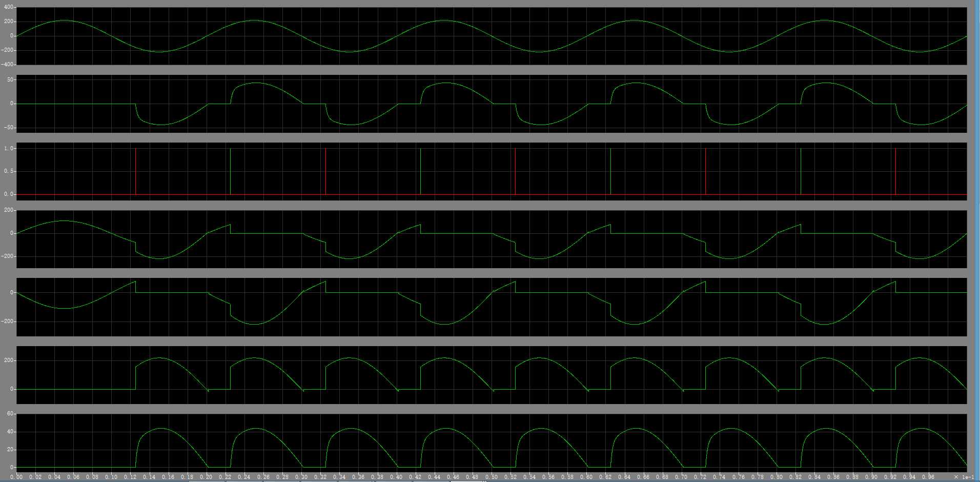
Task: Click the green trigger pulse near time 0.22
Action: pos(231,171)
